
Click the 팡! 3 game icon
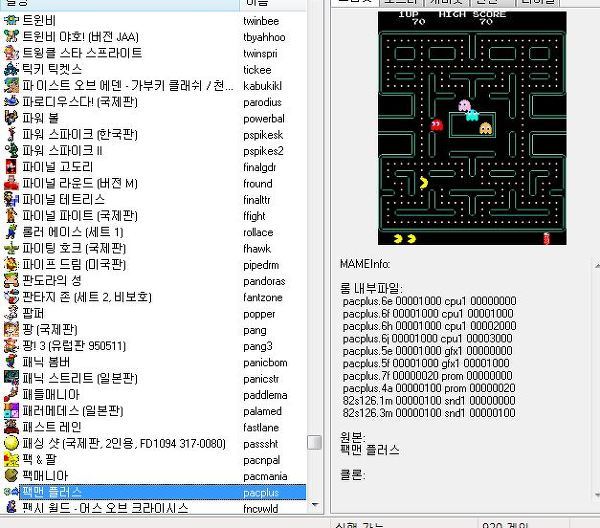[x=11, y=345]
